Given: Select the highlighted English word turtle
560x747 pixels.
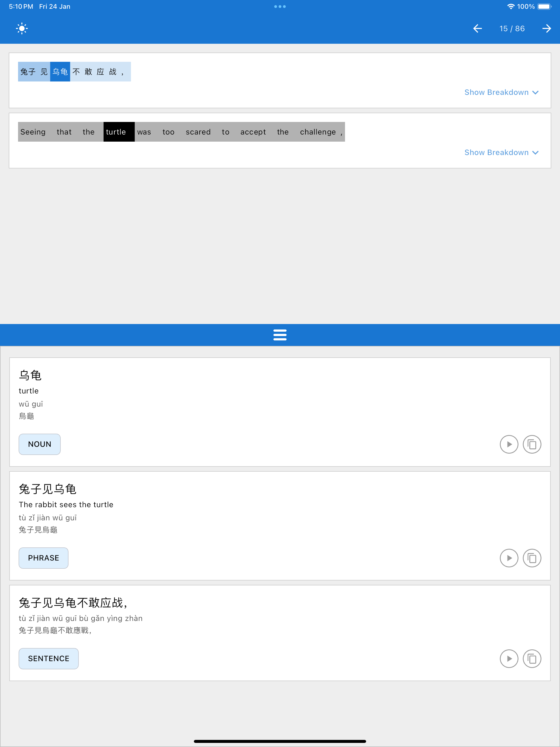Looking at the screenshot, I should pyautogui.click(x=119, y=132).
